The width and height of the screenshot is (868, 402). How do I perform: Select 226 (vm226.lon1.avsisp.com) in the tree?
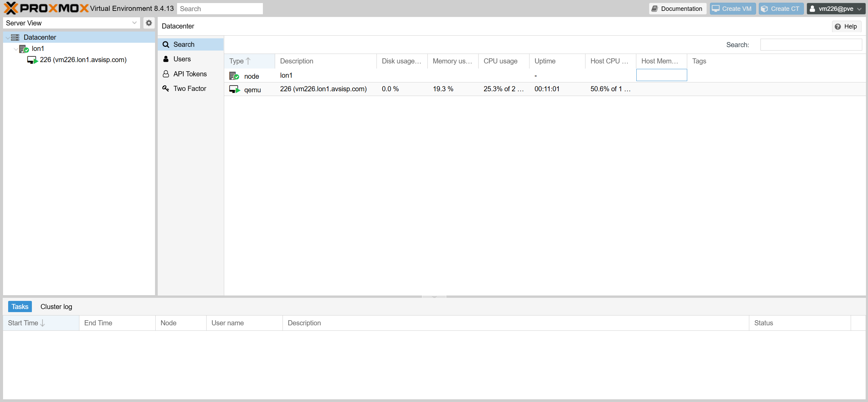tap(79, 60)
